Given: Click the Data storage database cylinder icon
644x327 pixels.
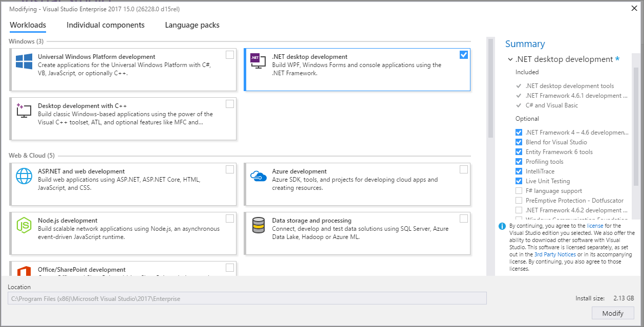Looking at the screenshot, I should (259, 225).
